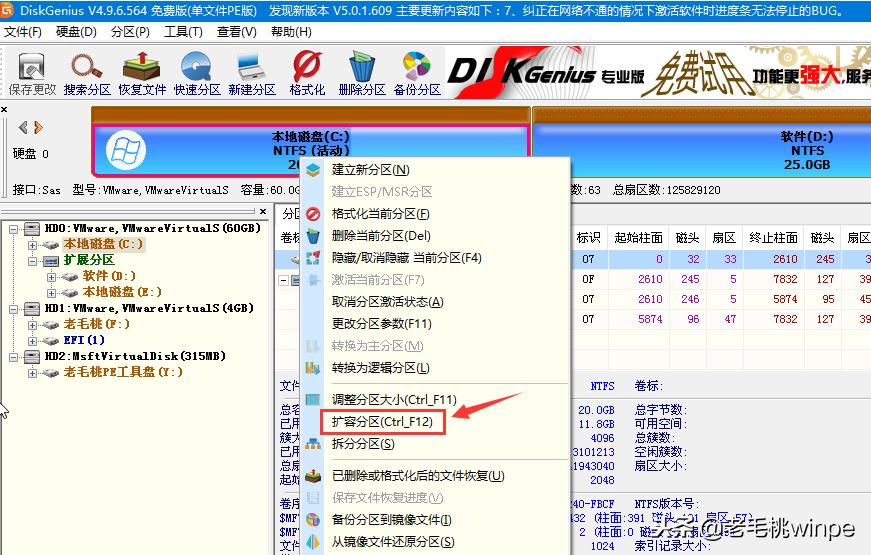This screenshot has height=555, width=871.
Task: Collapse the HD2 MsftVirtualDisk node
Action: coord(13,357)
